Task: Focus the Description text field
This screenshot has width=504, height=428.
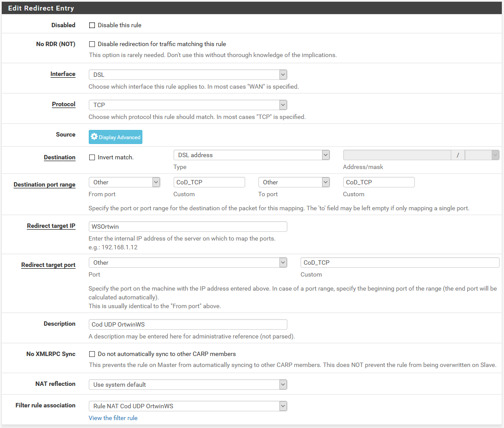Action: (188, 324)
